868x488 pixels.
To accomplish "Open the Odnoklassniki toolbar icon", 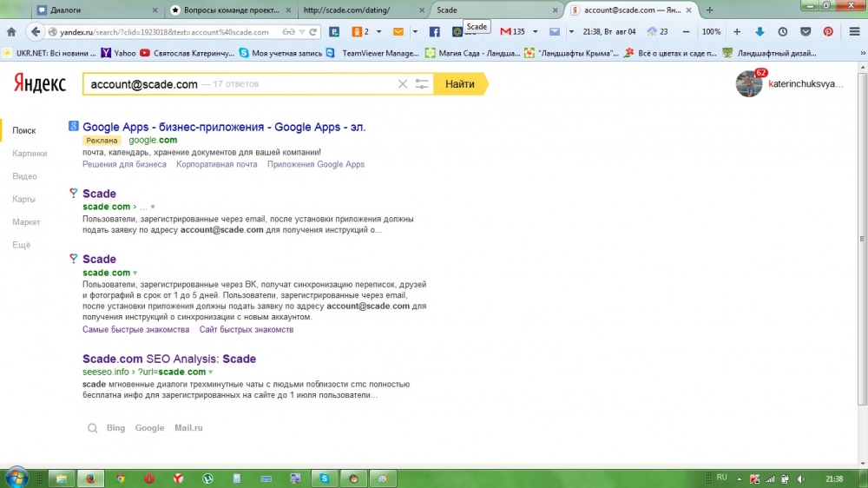I will tap(357, 32).
